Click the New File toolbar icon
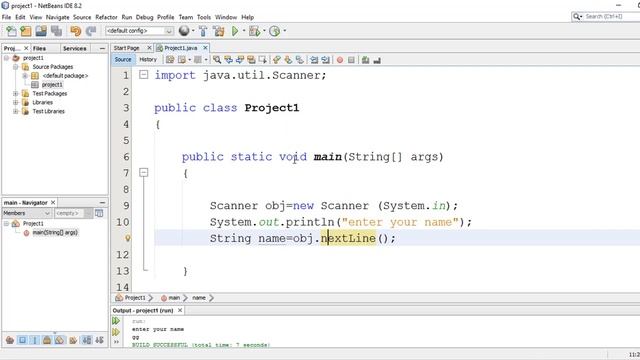 coord(11,31)
